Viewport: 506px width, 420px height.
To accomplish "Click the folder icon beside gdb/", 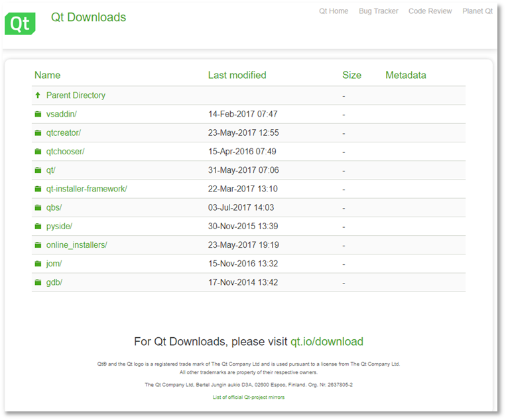I will pos(38,282).
